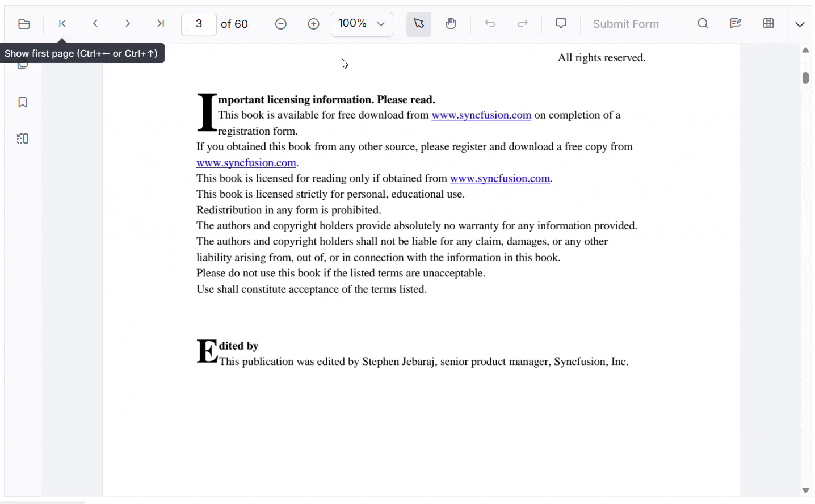The image size is (815, 504).
Task: Undo last action
Action: tap(490, 24)
